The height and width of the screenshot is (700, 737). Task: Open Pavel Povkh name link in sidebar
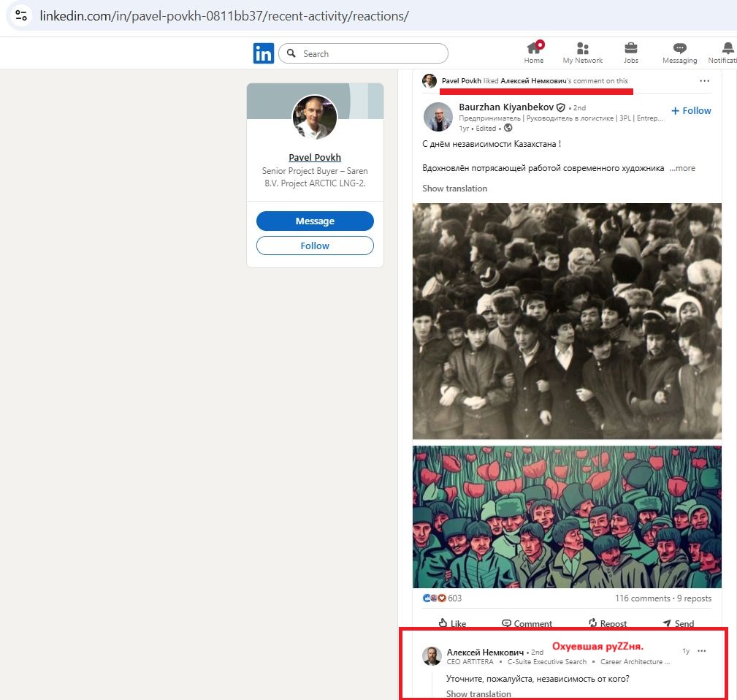click(x=314, y=158)
